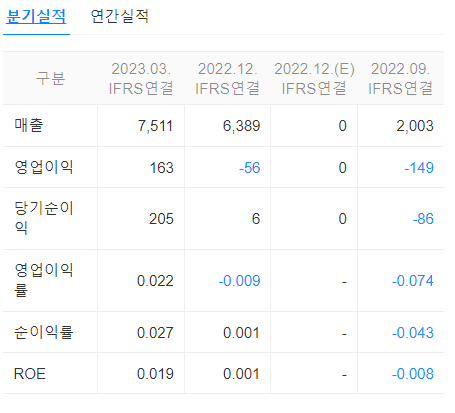This screenshot has height=413, width=455.
Task: Select the 당기순이익 value -86
Action: [x=423, y=219]
